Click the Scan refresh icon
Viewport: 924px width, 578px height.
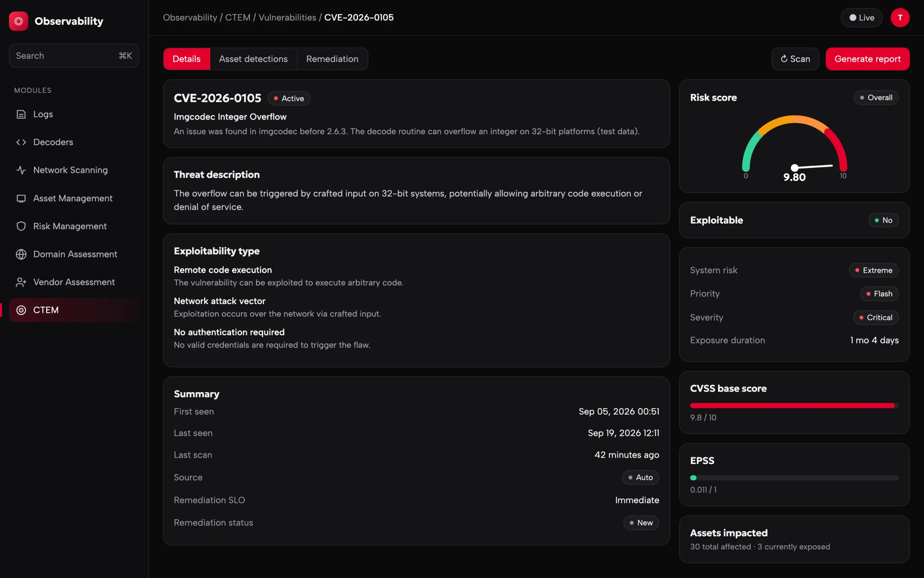784,59
